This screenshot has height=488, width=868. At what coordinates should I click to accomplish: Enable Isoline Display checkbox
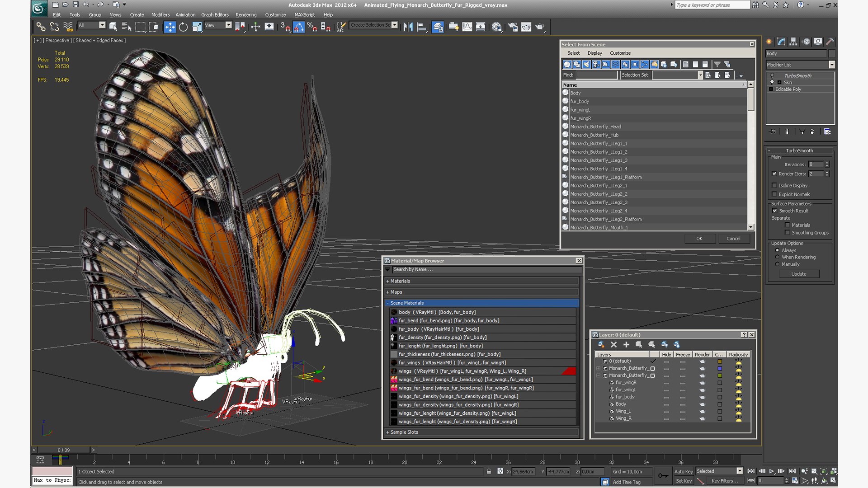point(774,186)
